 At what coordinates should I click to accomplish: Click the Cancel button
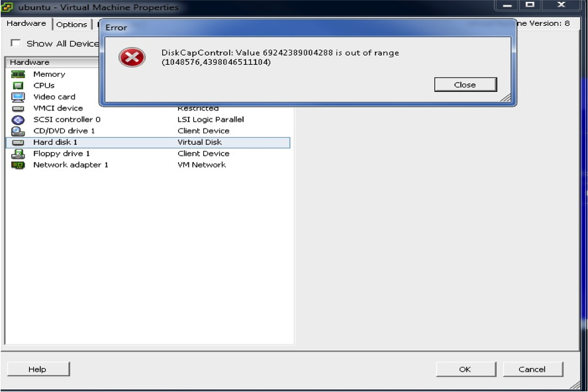(x=532, y=369)
